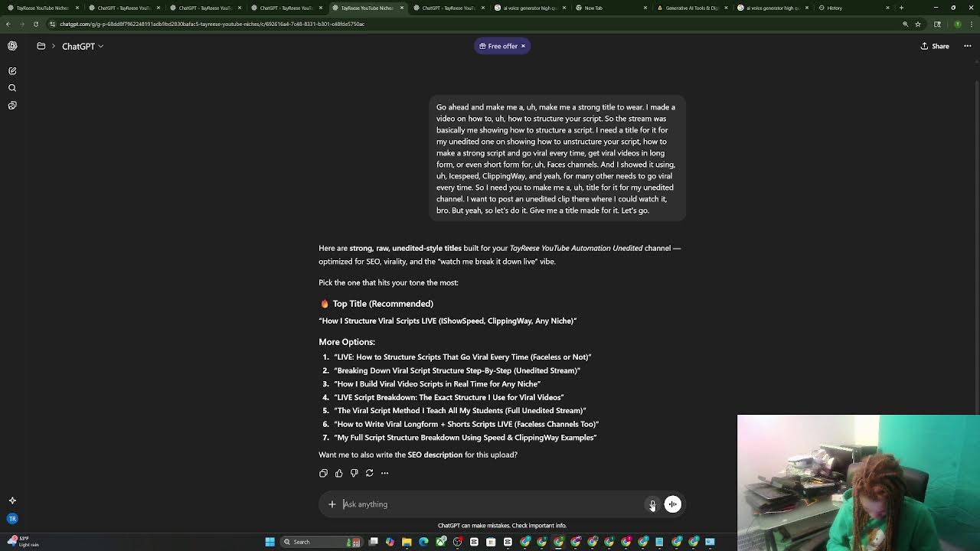Open the weather widget on taskbar
Image resolution: width=980 pixels, height=551 pixels.
click(x=23, y=541)
